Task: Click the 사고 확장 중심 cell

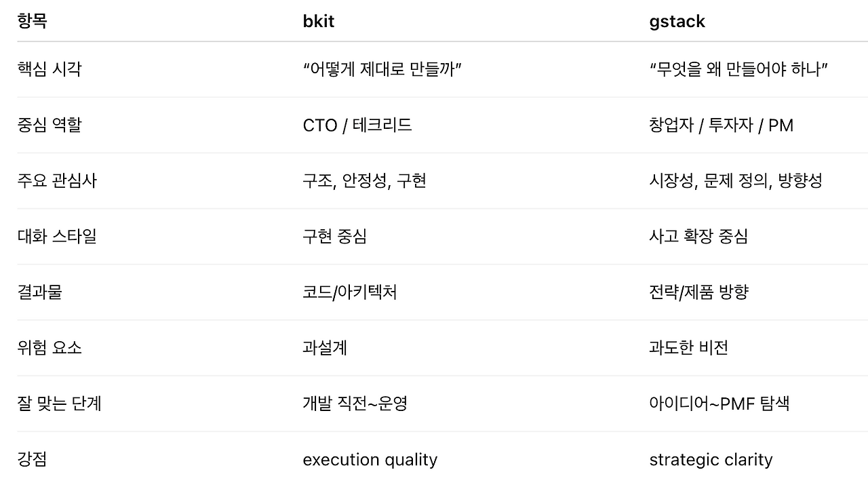Action: pos(698,236)
